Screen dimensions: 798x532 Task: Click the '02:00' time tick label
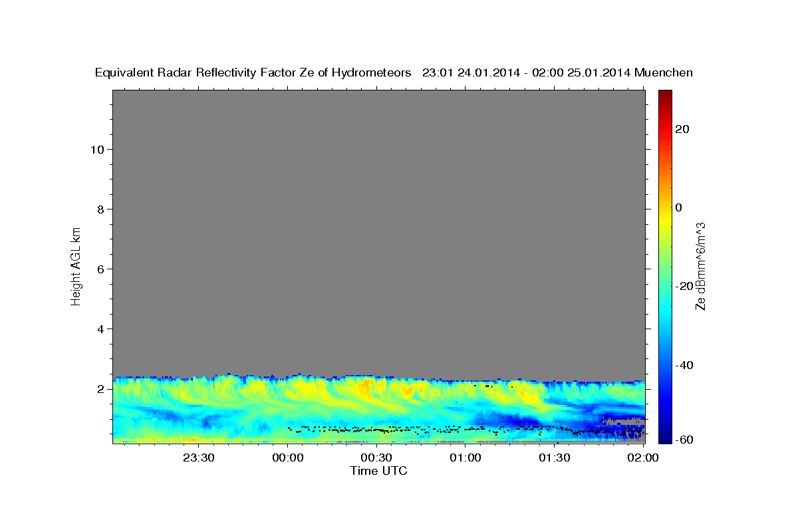point(643,458)
